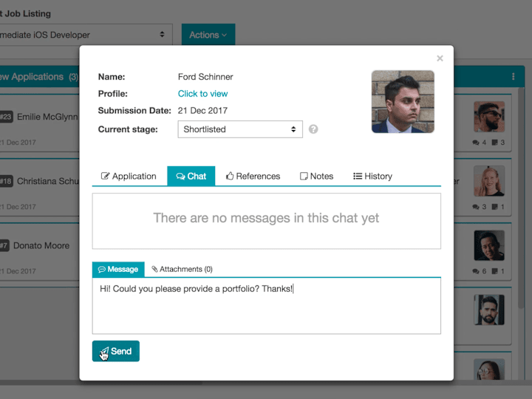Click the #7 badge on Donato's card

4,245
